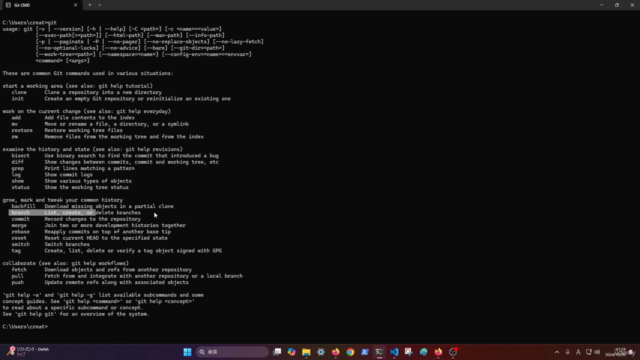Expand the new tab profile dropdown arrow
The image size is (640, 360).
[100, 5]
